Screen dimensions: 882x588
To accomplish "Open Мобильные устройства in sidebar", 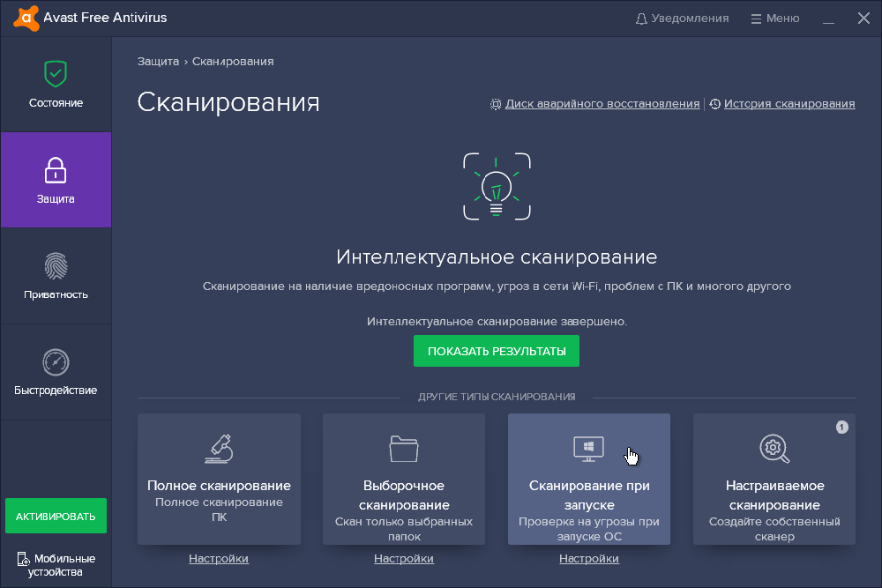I will click(x=56, y=565).
